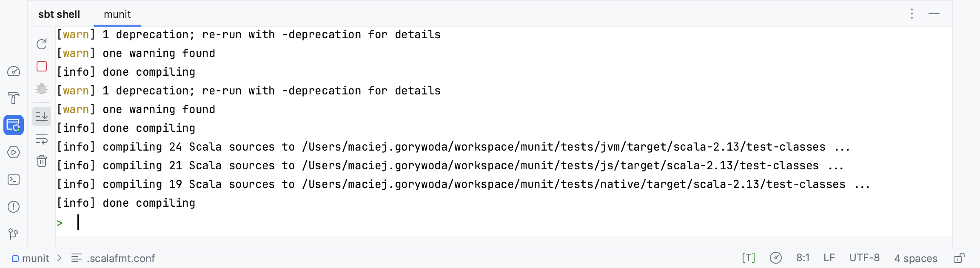Restart the sbt shell

pyautogui.click(x=42, y=44)
